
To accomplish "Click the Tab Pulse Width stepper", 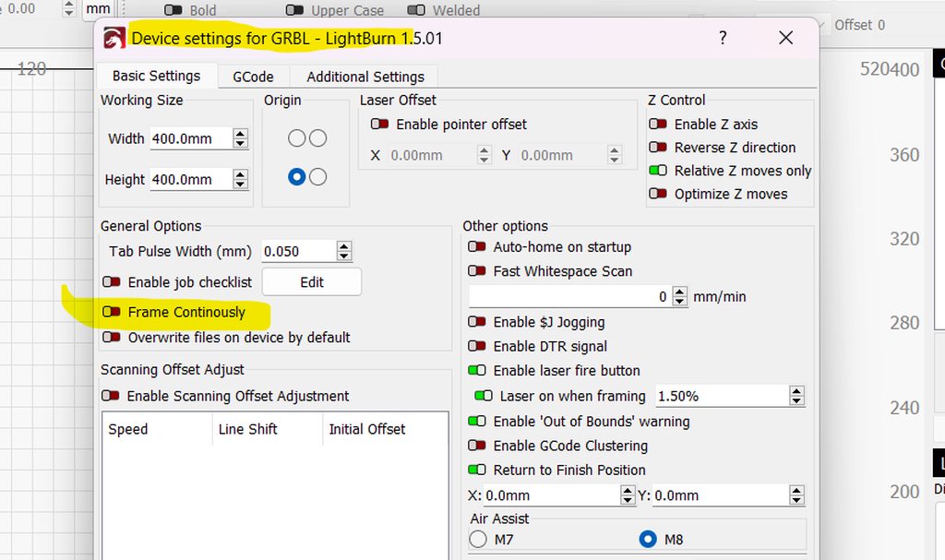I will coord(344,251).
